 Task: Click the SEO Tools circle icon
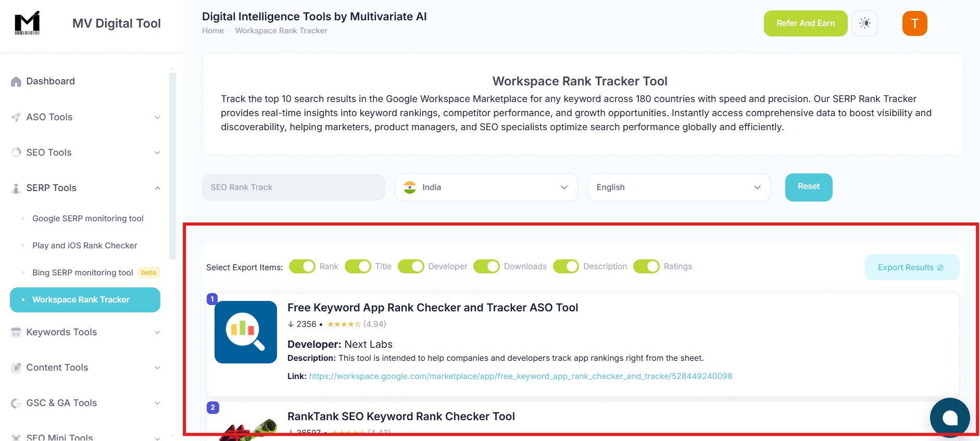[x=16, y=153]
